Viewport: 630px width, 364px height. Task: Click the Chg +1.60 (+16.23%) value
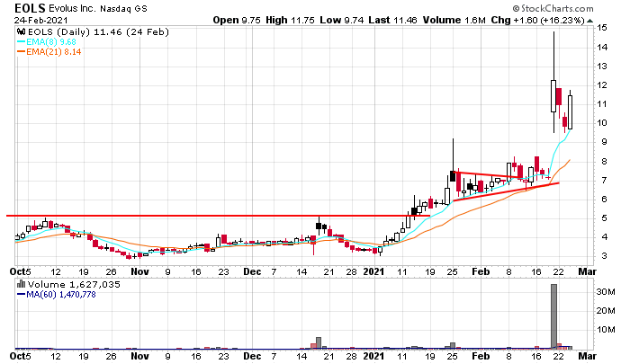(x=538, y=20)
